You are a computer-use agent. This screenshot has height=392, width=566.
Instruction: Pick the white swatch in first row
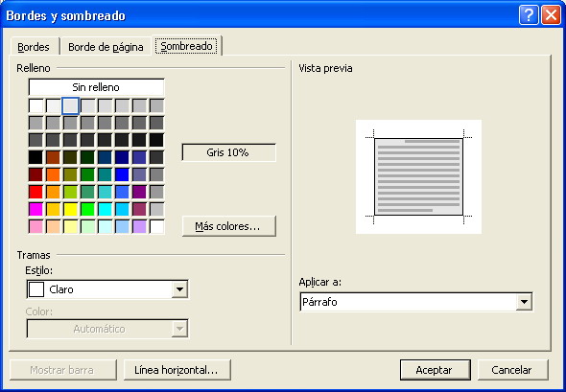tap(35, 106)
